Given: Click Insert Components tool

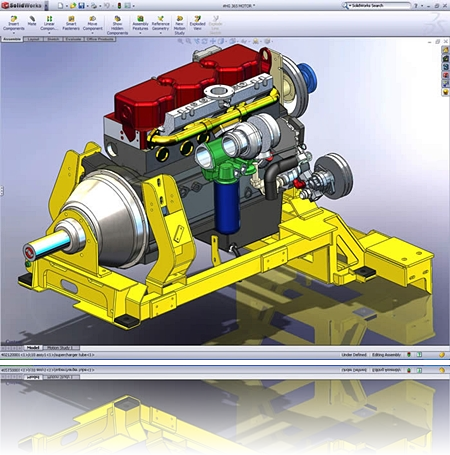Looking at the screenshot, I should tap(14, 23).
